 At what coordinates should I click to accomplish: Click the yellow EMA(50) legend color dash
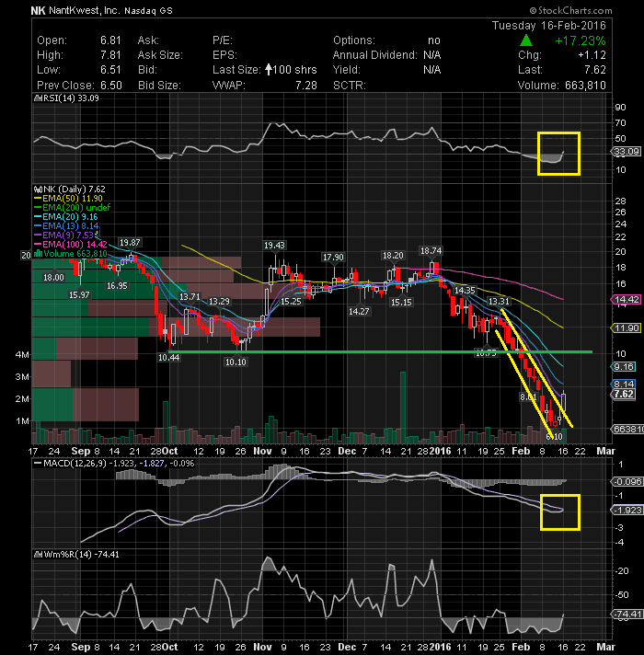pyautogui.click(x=38, y=199)
